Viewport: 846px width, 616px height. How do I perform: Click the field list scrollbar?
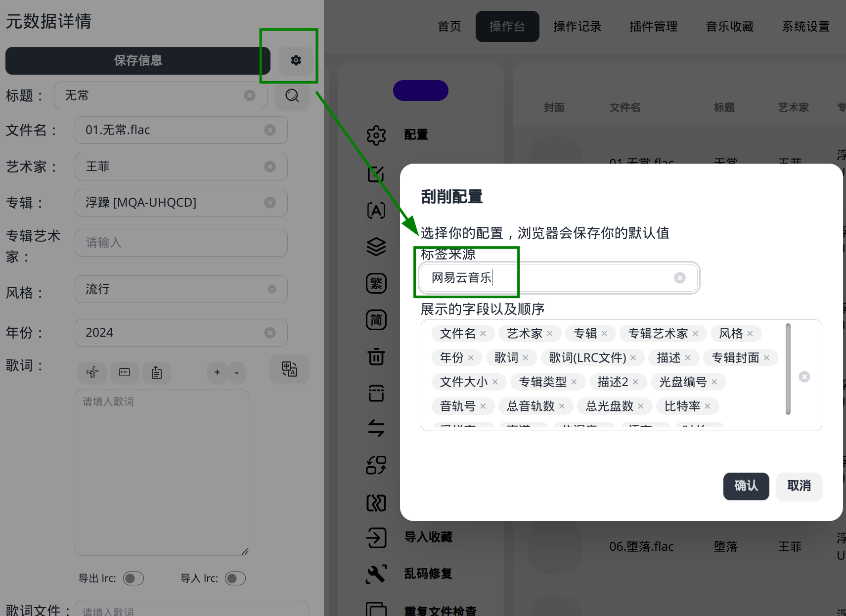click(788, 369)
